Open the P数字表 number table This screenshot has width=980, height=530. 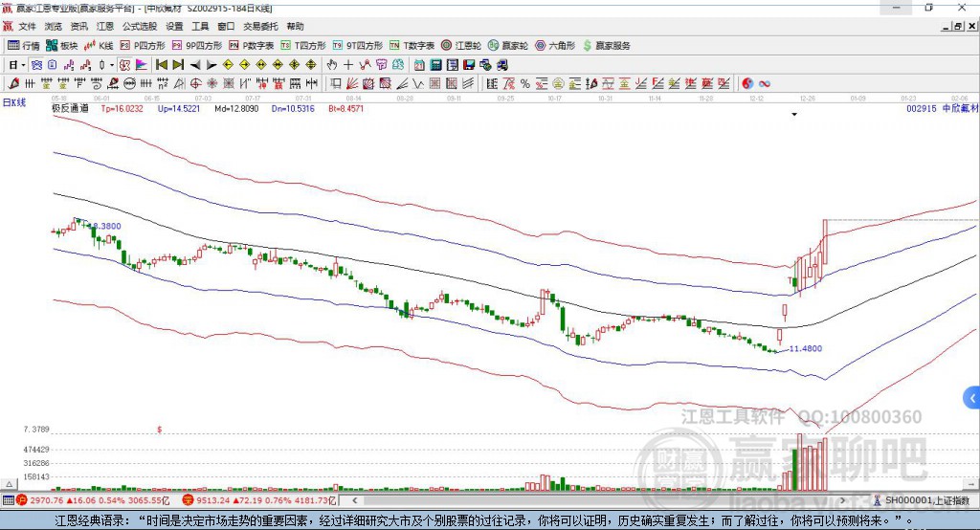coord(252,46)
